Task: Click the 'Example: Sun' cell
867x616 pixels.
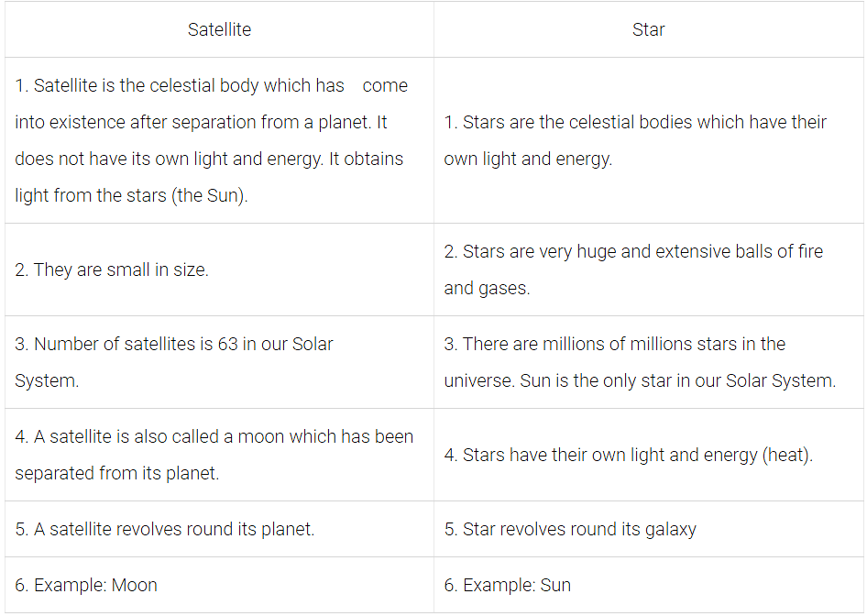Action: [508, 585]
